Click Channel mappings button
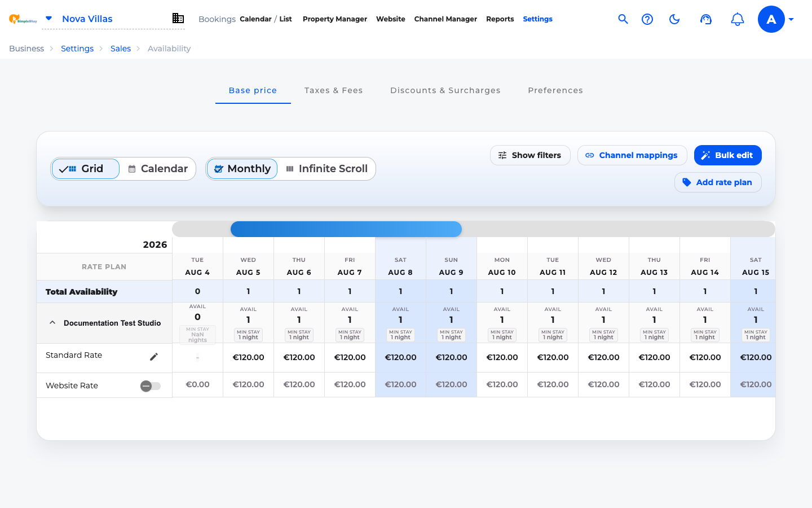The height and width of the screenshot is (508, 812). click(x=632, y=155)
